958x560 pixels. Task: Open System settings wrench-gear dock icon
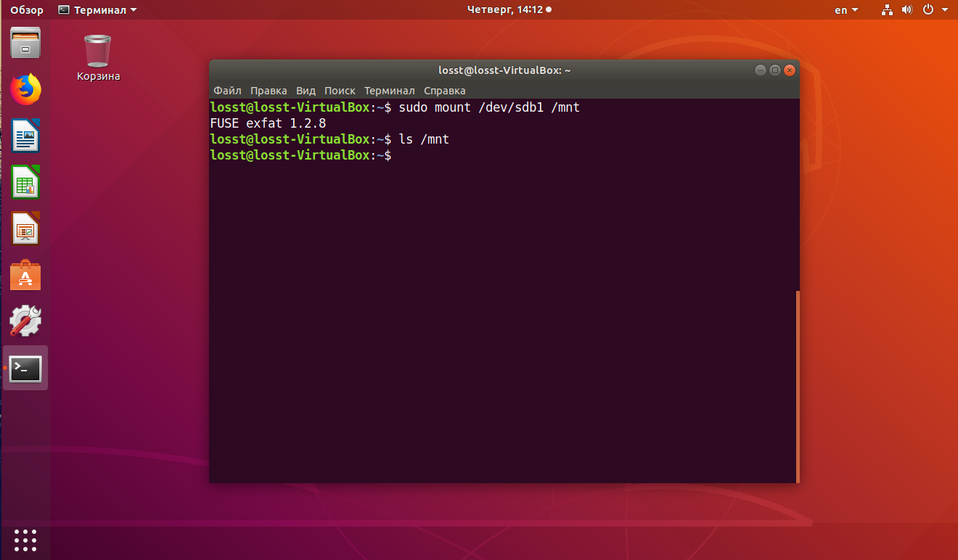(25, 321)
